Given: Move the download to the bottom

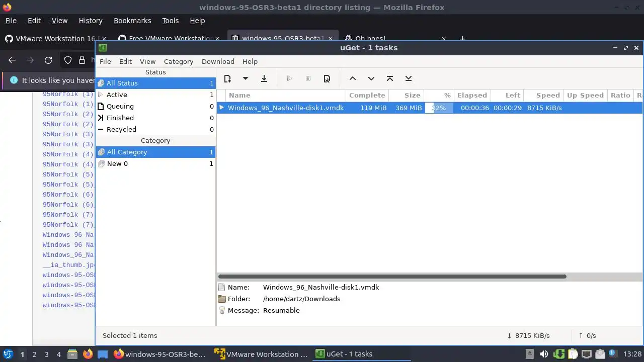Looking at the screenshot, I should [x=409, y=78].
